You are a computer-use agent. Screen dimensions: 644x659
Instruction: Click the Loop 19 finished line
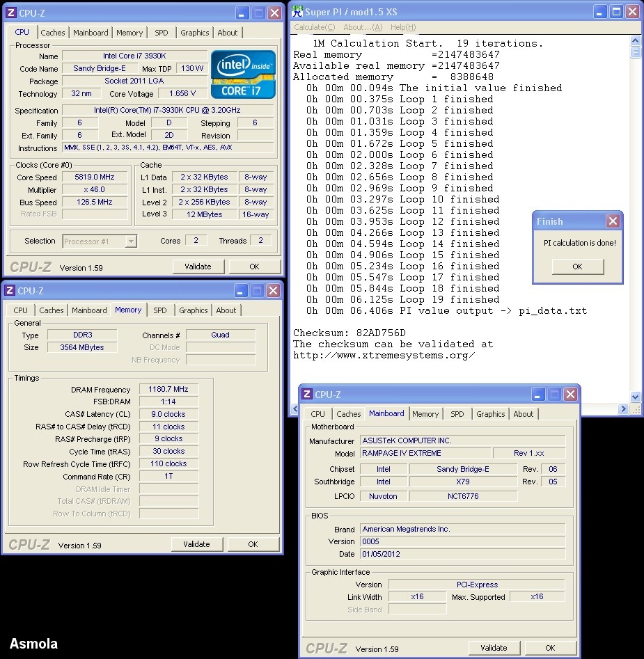pyautogui.click(x=402, y=300)
